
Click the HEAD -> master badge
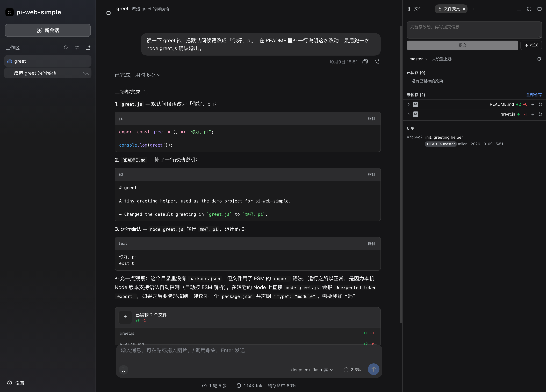coord(441,144)
